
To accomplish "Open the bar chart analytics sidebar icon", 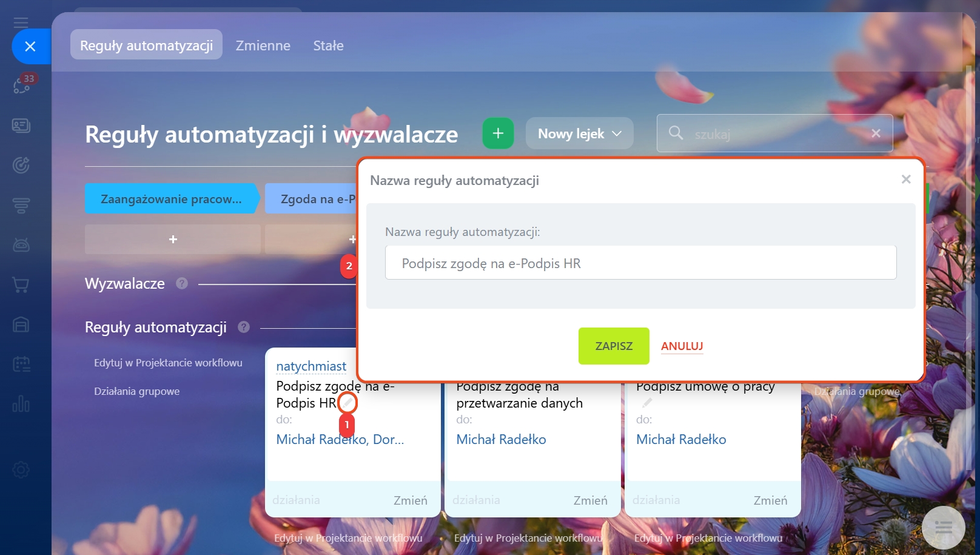I will tap(21, 403).
